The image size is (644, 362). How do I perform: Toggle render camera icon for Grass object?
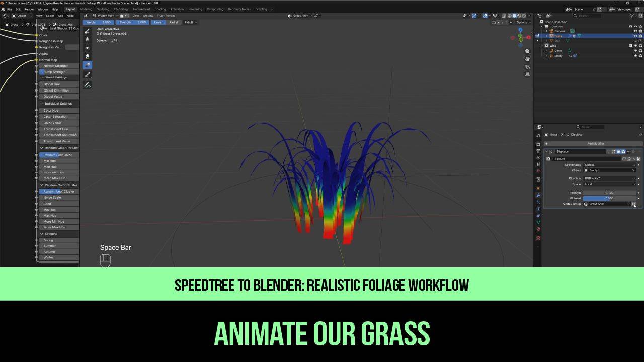click(x=640, y=36)
